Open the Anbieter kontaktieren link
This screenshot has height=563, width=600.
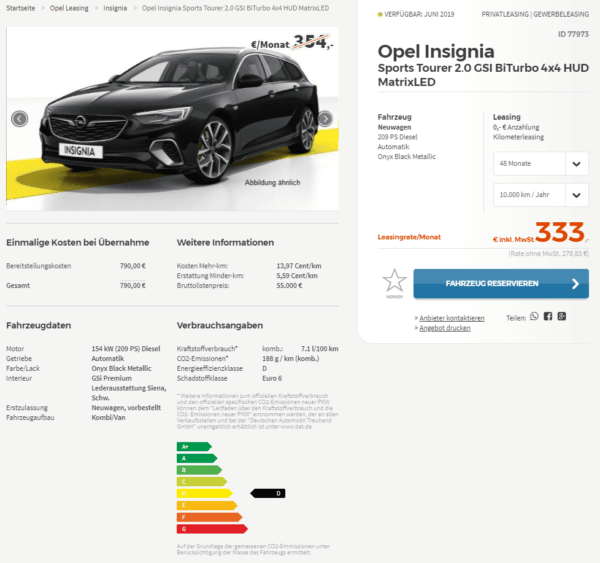click(x=452, y=318)
